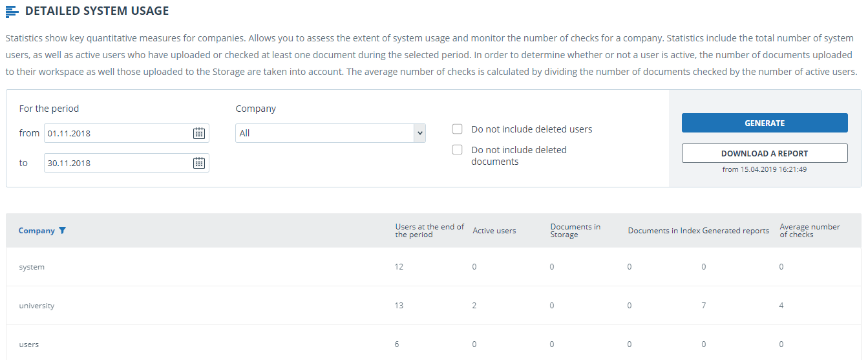Image resolution: width=868 pixels, height=360 pixels.
Task: Open the calendar picker for the to date
Action: click(199, 163)
